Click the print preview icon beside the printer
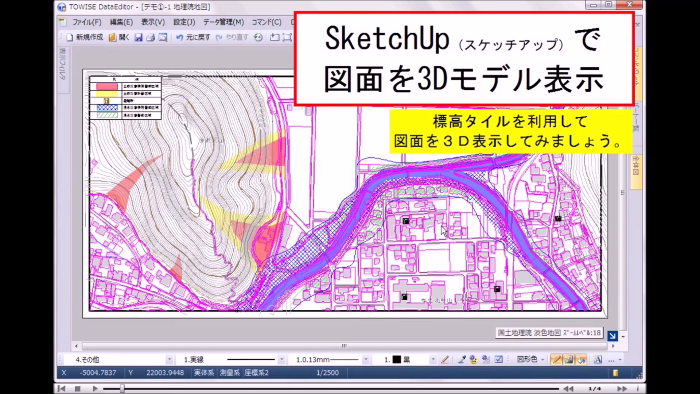This screenshot has width=700, height=394. 163,38
